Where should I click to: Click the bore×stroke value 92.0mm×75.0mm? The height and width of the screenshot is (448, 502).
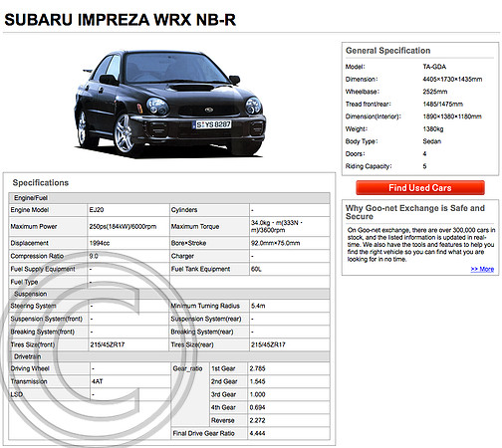(275, 243)
